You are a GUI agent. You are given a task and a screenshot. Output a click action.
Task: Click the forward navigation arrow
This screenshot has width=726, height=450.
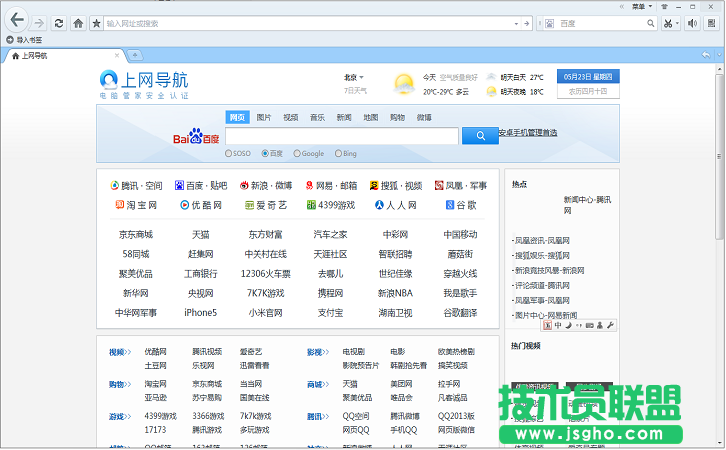click(39, 23)
